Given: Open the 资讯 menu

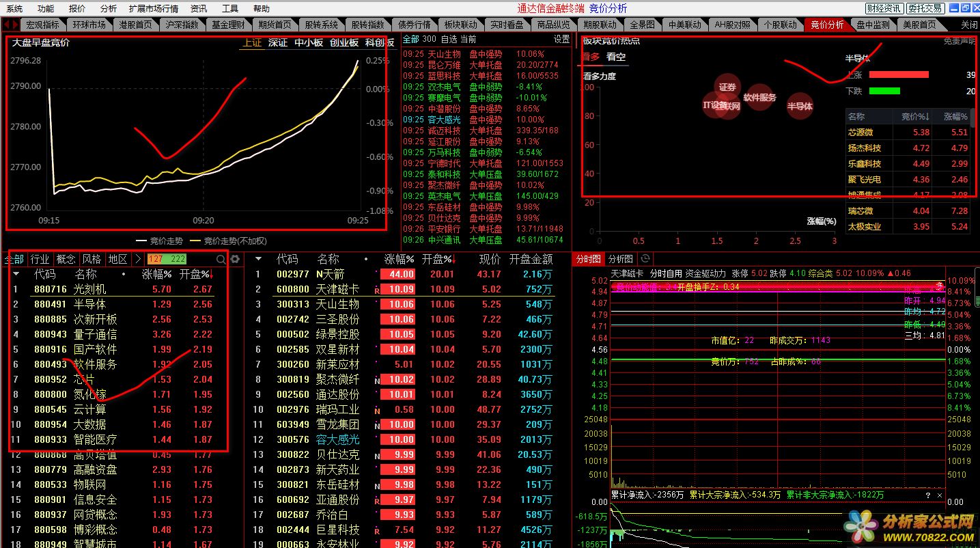Looking at the screenshot, I should 199,9.
